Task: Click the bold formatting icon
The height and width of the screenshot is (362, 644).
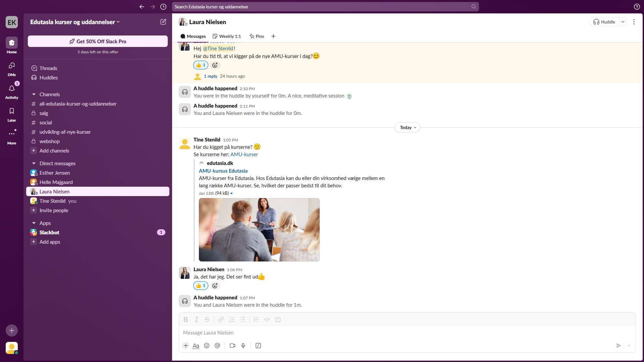Action: pos(185,319)
